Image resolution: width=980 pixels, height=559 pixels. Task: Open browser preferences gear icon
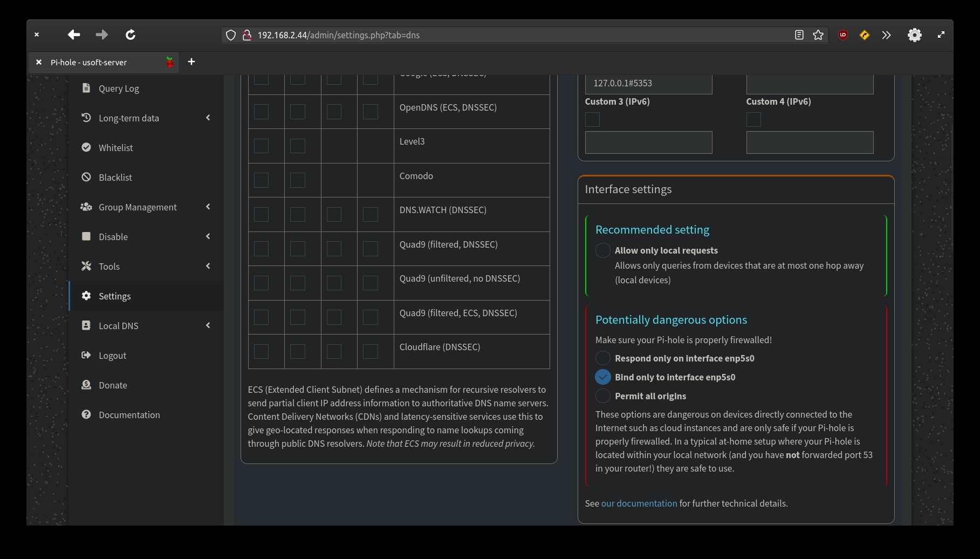(x=915, y=35)
